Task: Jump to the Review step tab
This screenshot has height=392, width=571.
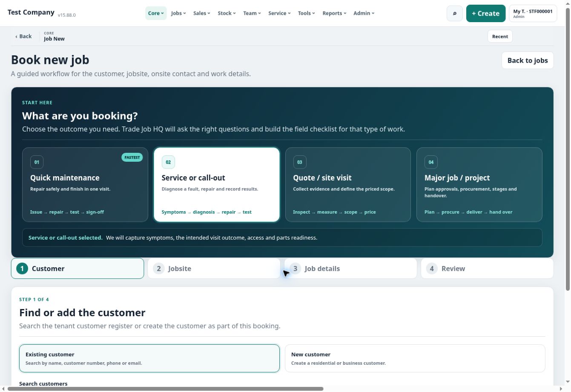Action: point(487,269)
